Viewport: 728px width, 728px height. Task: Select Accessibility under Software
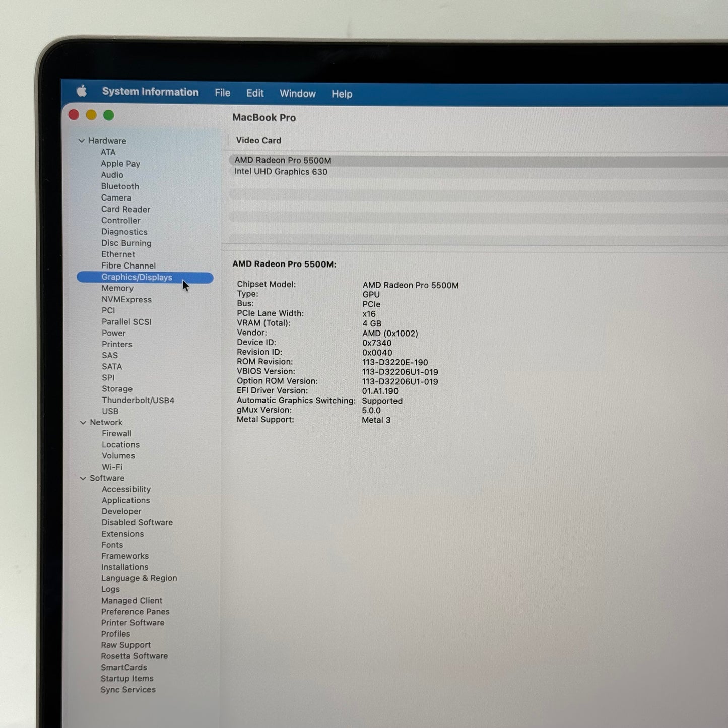coord(126,489)
